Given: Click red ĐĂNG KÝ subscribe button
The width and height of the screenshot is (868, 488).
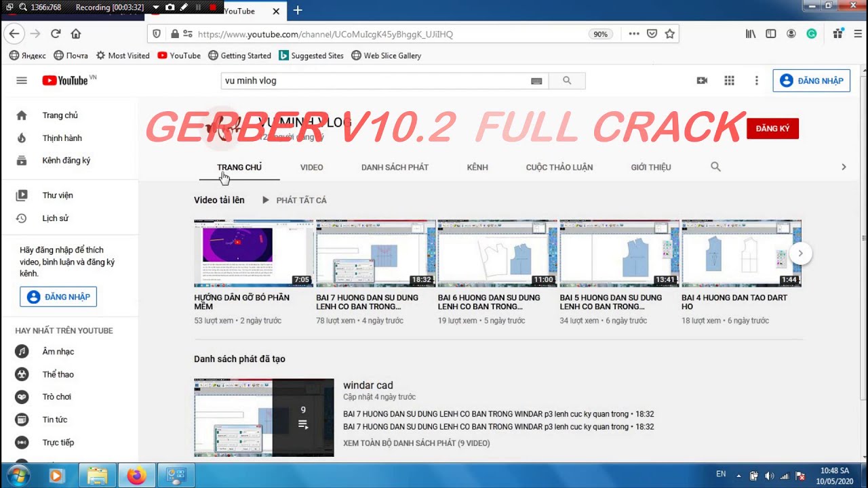Looking at the screenshot, I should pos(772,128).
